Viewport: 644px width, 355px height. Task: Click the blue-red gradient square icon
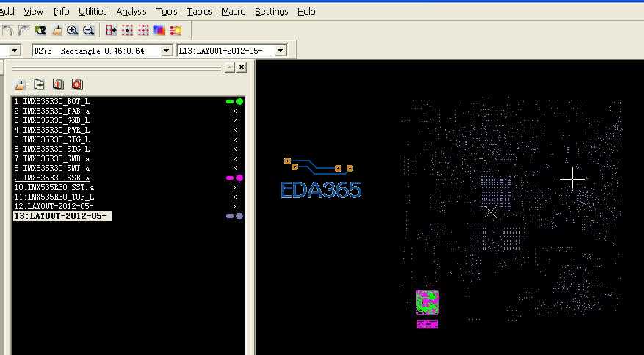coord(159,30)
